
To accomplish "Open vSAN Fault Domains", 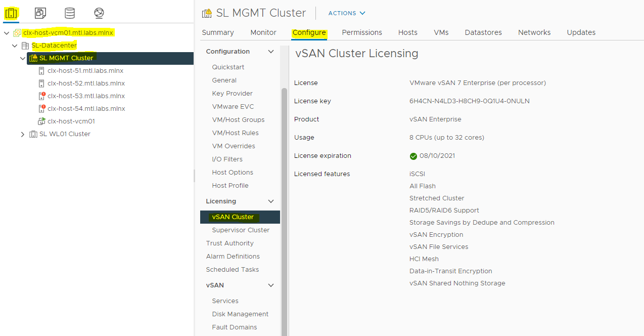I will (235, 327).
